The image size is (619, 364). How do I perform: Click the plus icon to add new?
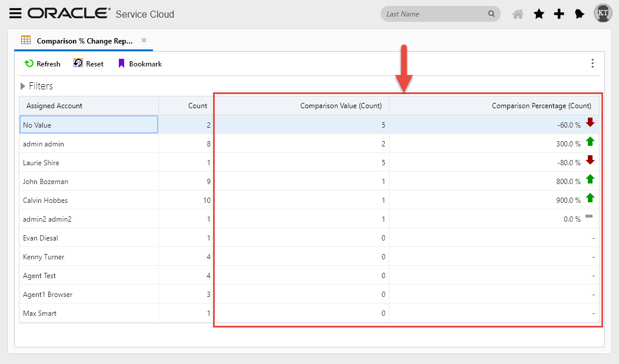click(x=559, y=13)
